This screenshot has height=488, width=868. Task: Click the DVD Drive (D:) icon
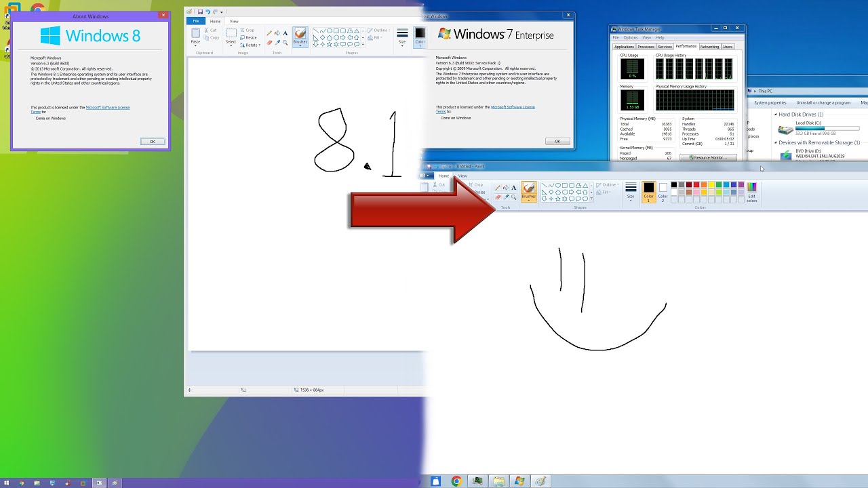786,155
